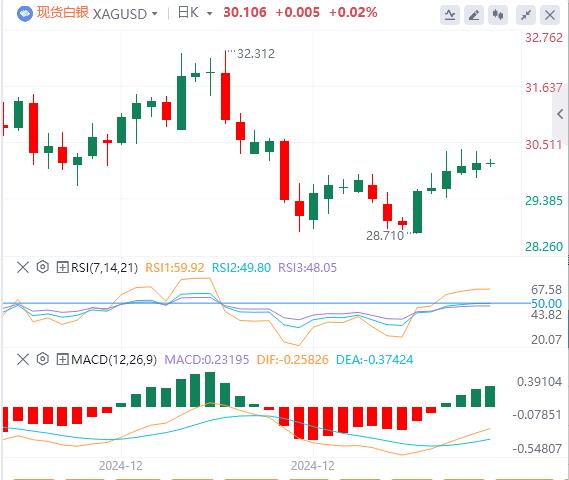The image size is (569, 480).
Task: Open the indicator chart icon in top toolbar
Action: 450,15
